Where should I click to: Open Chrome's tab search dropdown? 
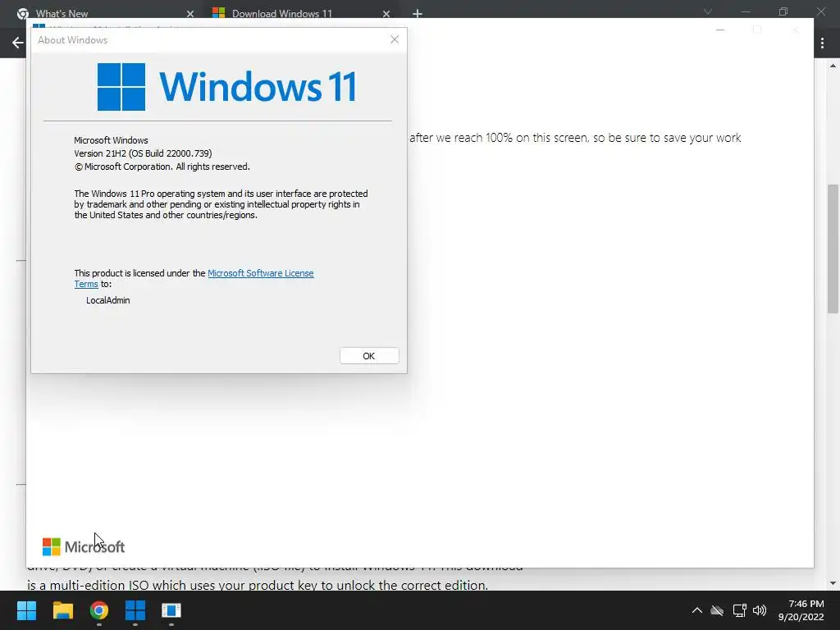coord(708,11)
